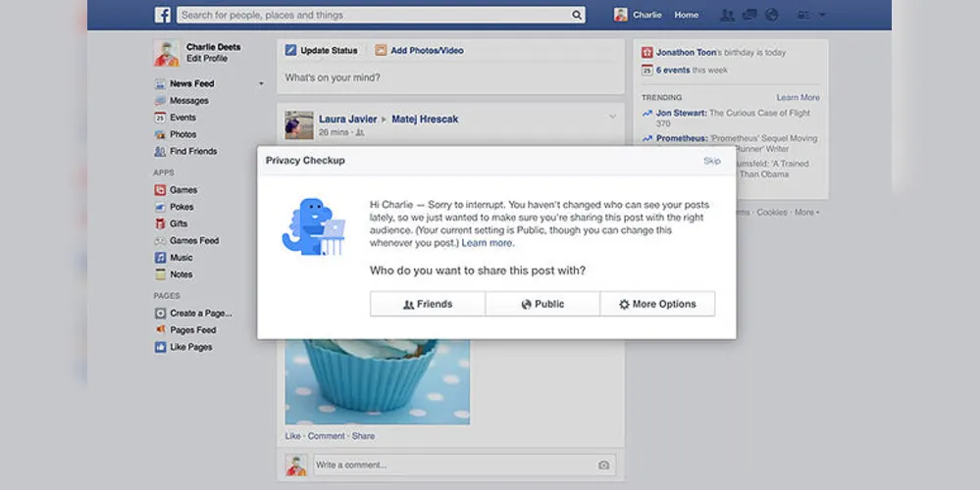Click the Pokes app icon
Screen dimensions: 980x490
(160, 207)
